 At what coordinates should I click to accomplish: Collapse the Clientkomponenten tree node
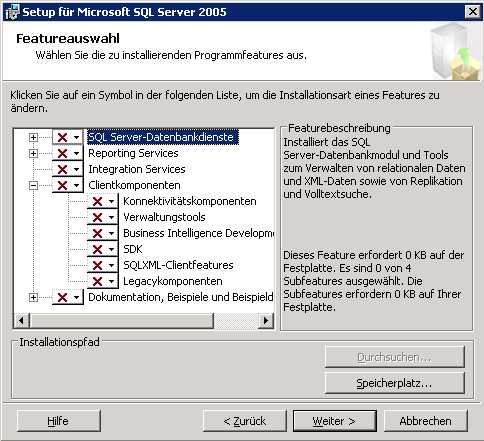pyautogui.click(x=33, y=185)
